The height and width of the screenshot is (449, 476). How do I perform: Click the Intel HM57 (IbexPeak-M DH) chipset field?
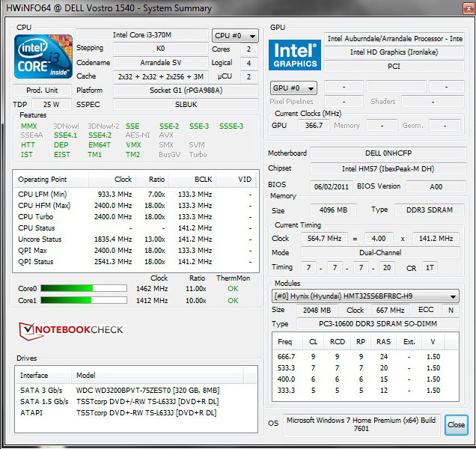point(388,169)
